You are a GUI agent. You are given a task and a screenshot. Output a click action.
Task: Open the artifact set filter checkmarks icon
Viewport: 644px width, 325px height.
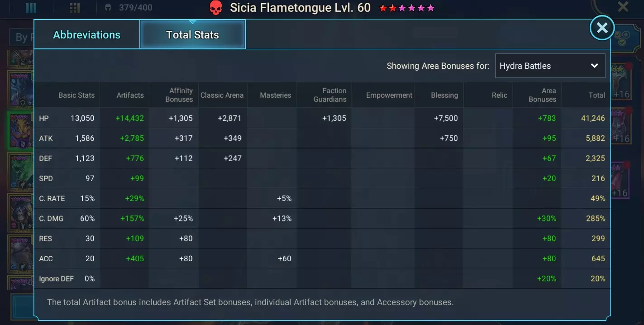(622, 38)
